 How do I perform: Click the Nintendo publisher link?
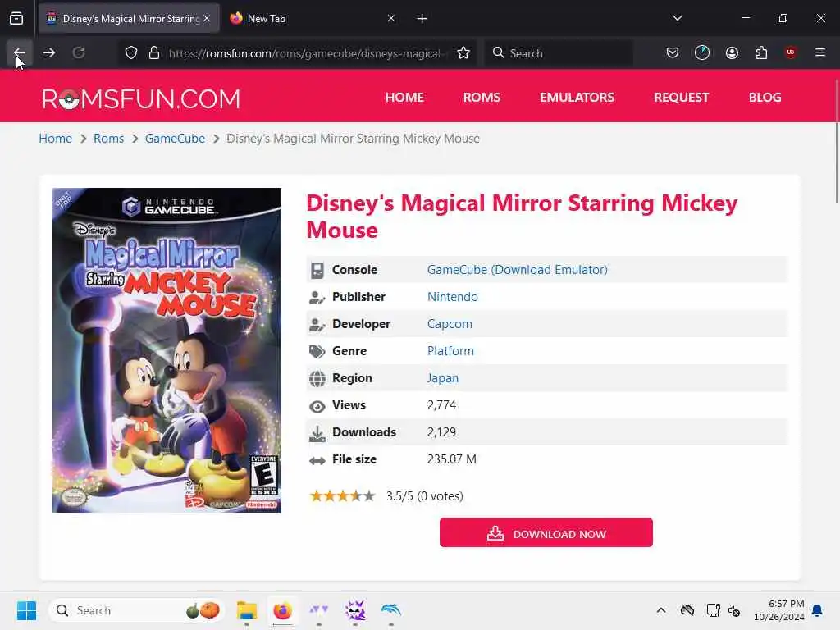[453, 297]
